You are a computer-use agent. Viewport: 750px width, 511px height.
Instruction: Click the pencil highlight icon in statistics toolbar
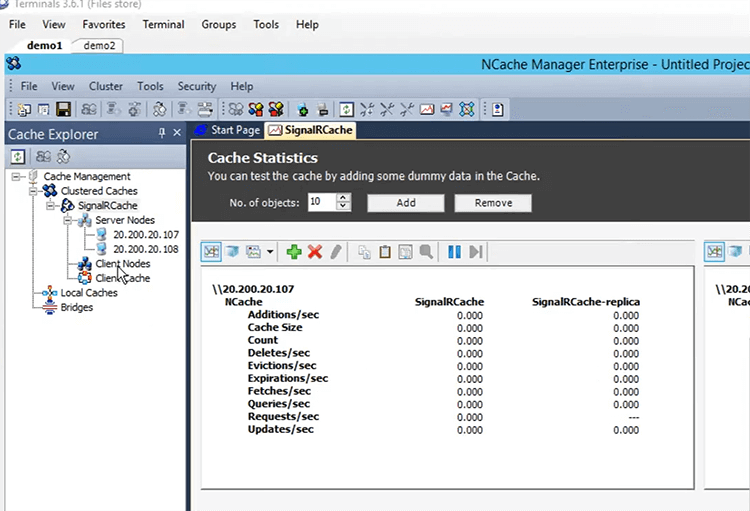[336, 252]
